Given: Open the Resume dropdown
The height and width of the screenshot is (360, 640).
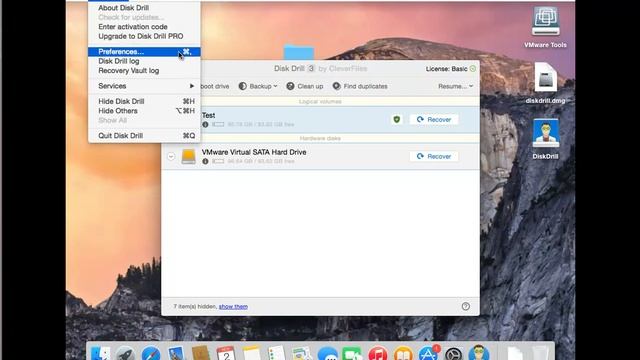Looking at the screenshot, I should pyautogui.click(x=455, y=87).
